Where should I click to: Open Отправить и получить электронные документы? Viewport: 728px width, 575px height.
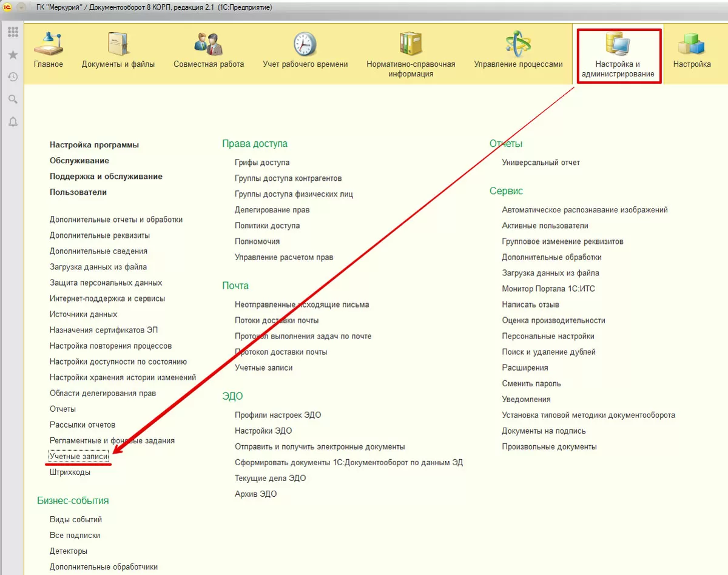coord(320,446)
